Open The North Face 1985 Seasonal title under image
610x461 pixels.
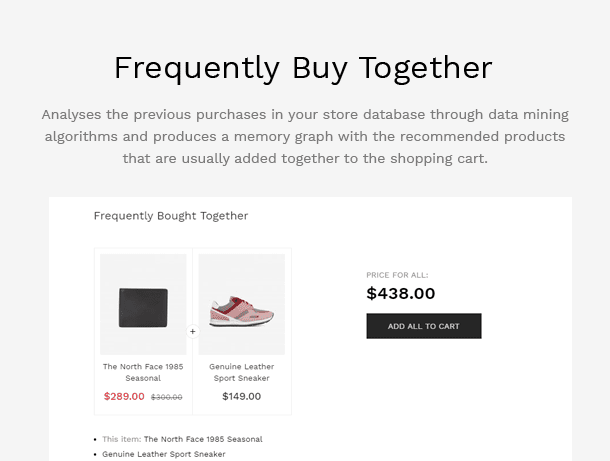click(x=143, y=372)
